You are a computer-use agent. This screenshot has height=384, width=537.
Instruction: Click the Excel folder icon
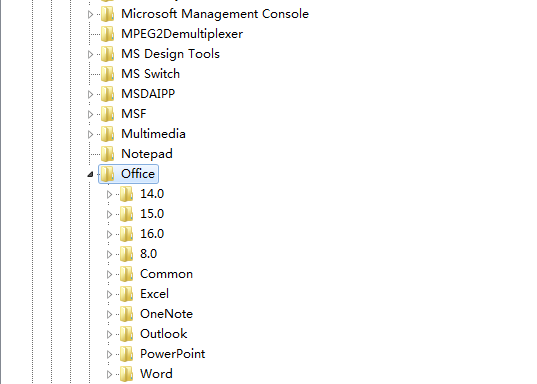pos(127,294)
